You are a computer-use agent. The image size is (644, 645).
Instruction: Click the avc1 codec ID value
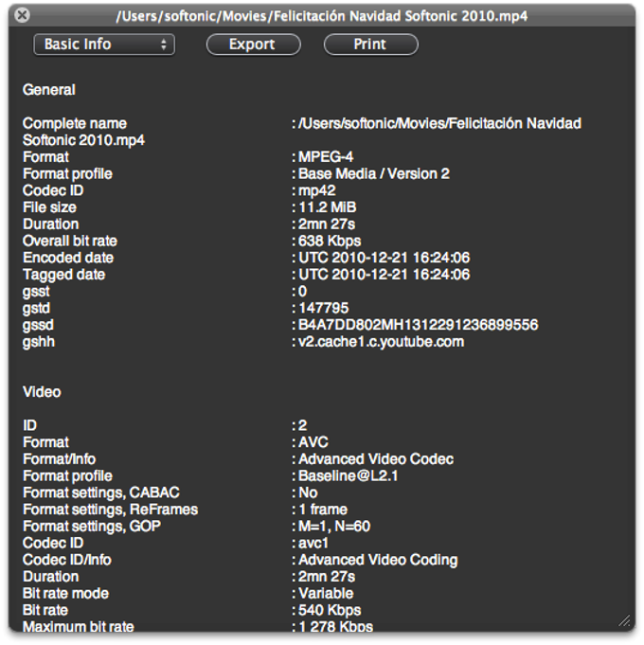pyautogui.click(x=313, y=543)
